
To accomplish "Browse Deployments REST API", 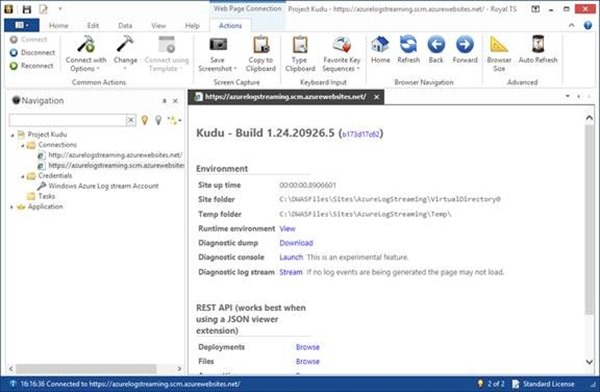I will coord(308,347).
